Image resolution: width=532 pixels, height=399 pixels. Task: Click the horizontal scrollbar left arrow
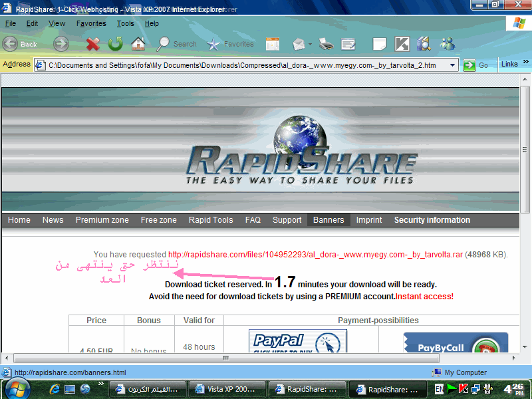(x=7, y=358)
